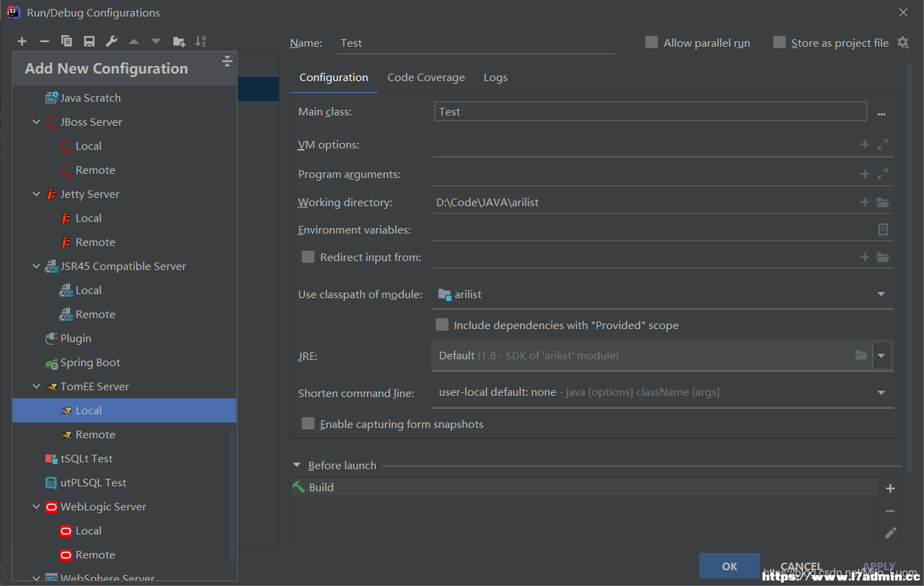Screen dimensions: 924x586
Task: Click the configuration type list scrollbar
Action: click(x=233, y=495)
